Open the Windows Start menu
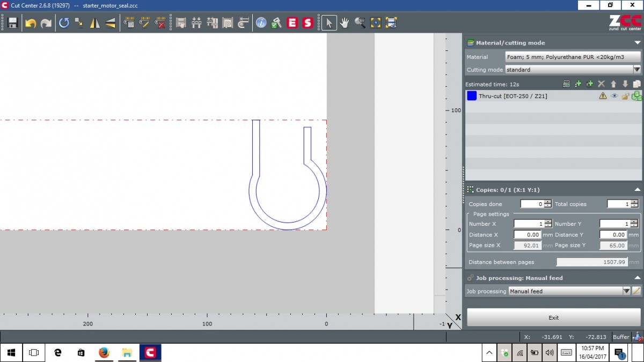 coord(11,352)
